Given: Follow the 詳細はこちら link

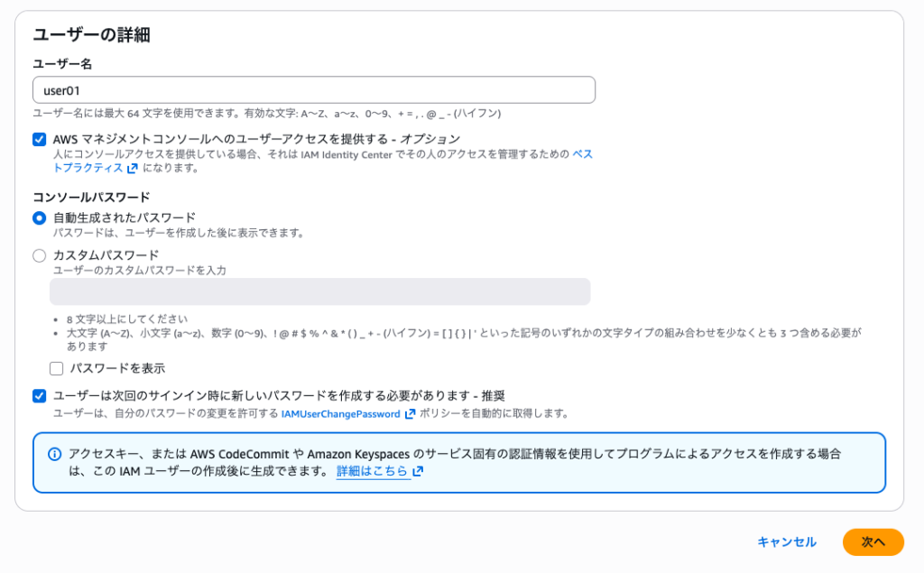Looking at the screenshot, I should [x=372, y=471].
